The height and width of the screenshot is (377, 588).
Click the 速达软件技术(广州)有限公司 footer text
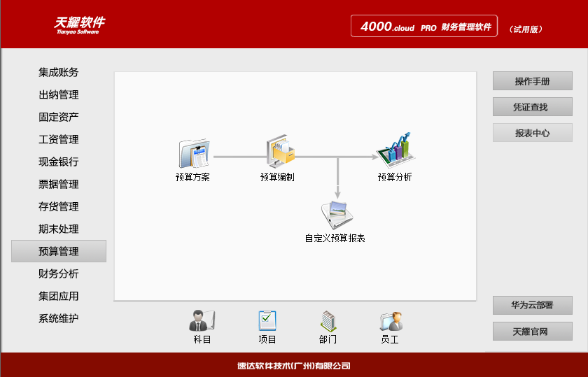[x=294, y=366]
